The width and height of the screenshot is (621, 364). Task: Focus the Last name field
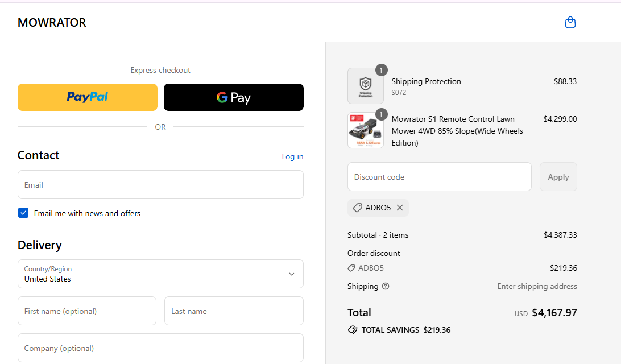pos(234,311)
